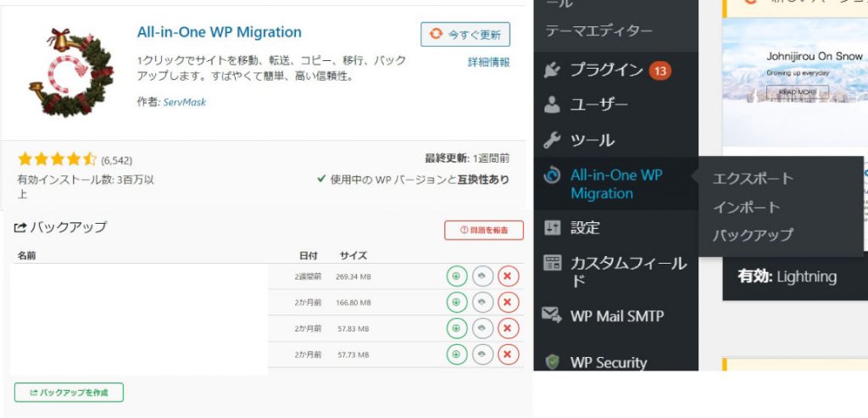Delete the 269.34 MB backup

509,276
